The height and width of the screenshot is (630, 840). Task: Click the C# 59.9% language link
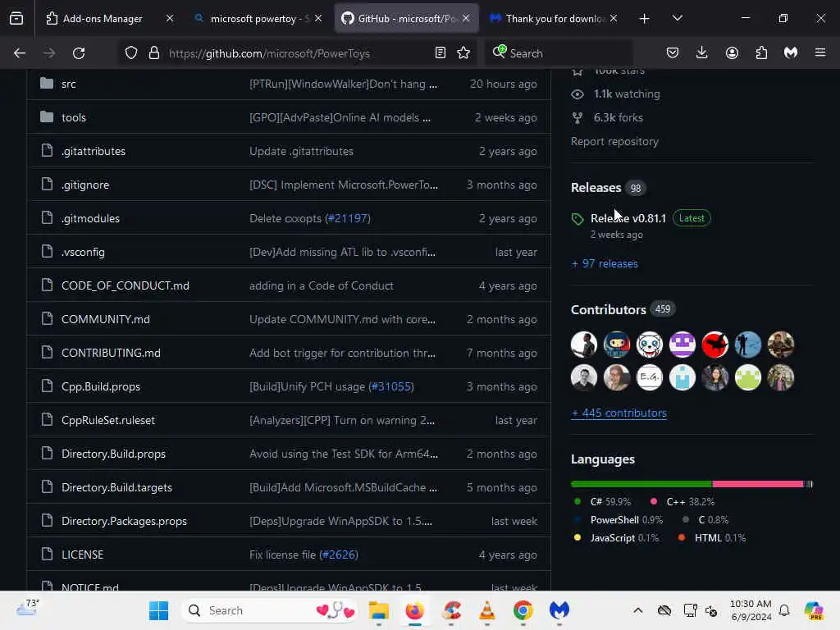[610, 502]
